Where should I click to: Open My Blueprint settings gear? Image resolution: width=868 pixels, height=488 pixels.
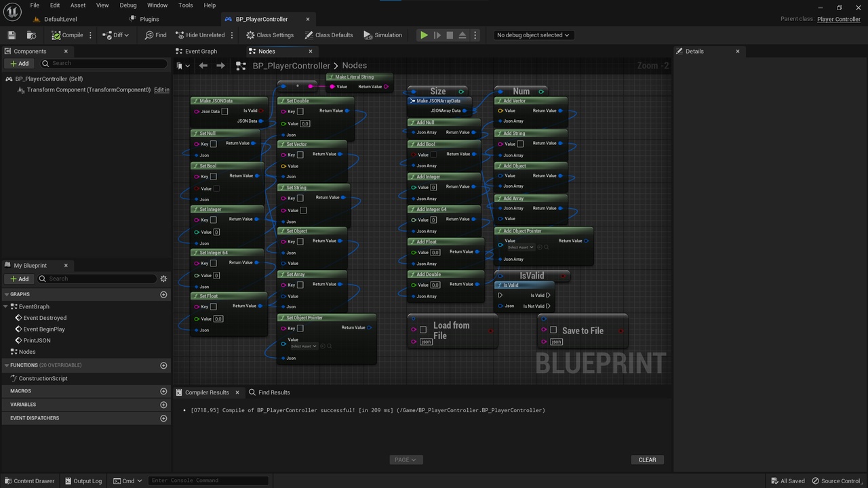tap(163, 279)
